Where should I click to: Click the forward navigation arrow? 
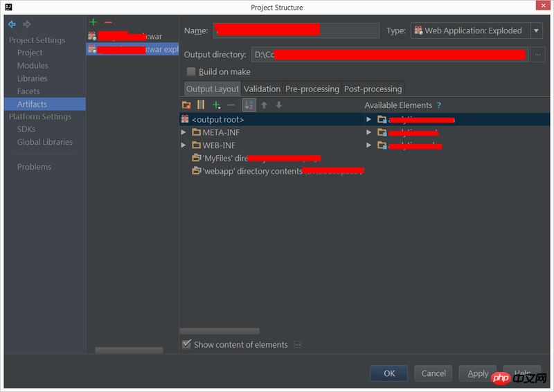tap(27, 24)
